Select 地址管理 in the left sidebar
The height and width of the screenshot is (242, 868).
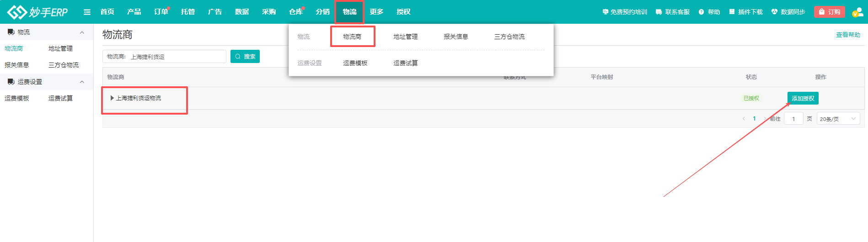point(60,48)
